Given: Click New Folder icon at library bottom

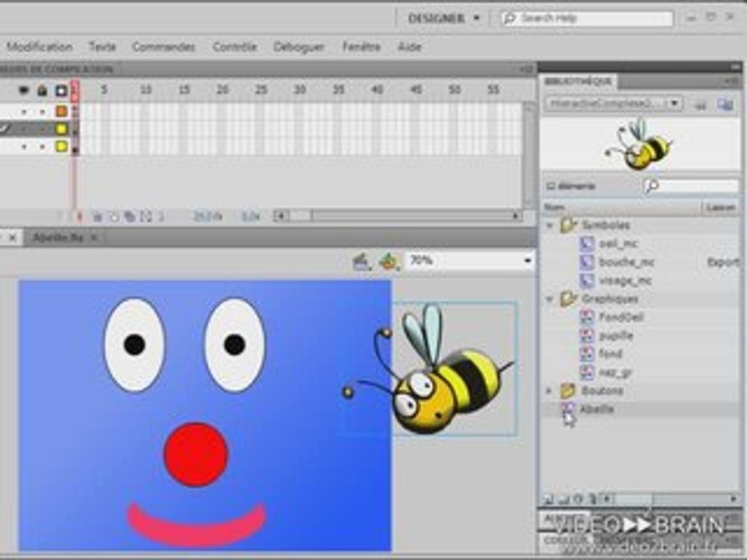Looking at the screenshot, I should coord(563,499).
